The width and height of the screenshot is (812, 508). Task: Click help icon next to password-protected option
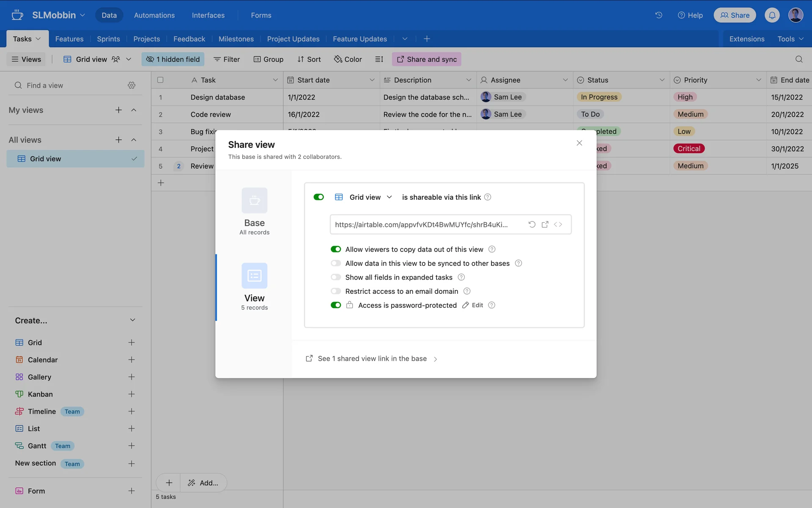(x=491, y=305)
